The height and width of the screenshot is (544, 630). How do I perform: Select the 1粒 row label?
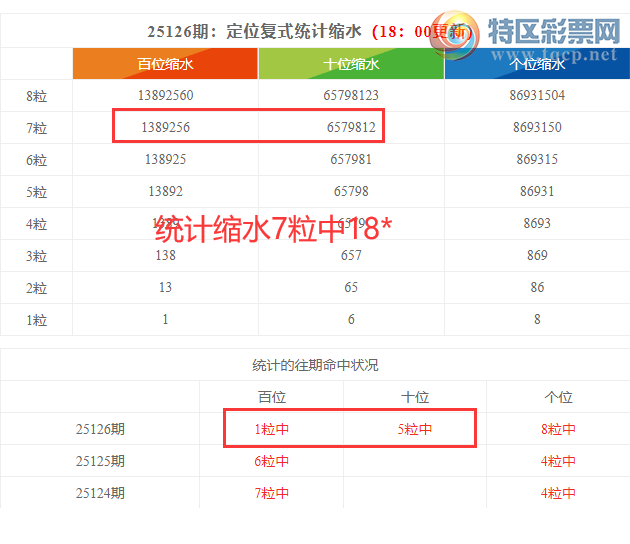pos(37,320)
